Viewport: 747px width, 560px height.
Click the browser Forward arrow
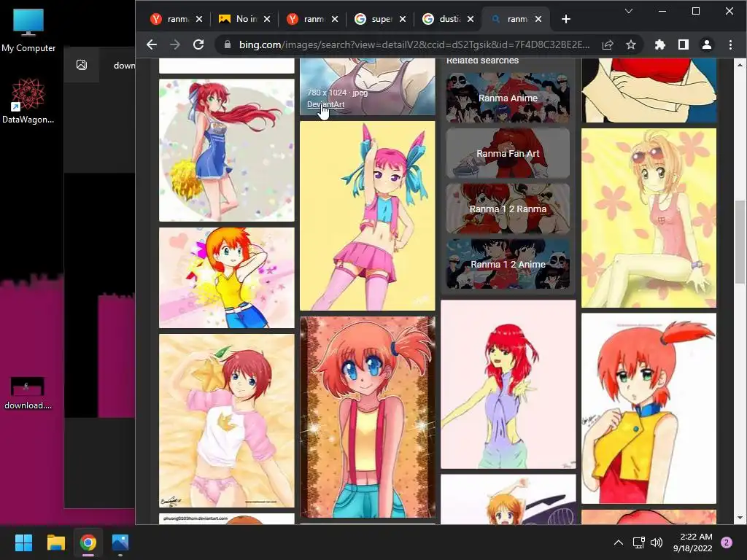click(175, 44)
